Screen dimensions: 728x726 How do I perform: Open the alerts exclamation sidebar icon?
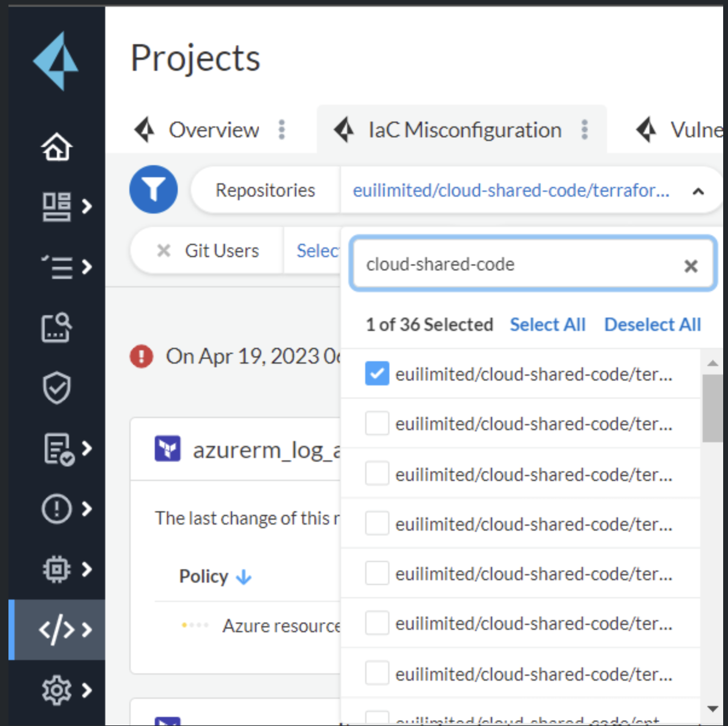(x=56, y=509)
